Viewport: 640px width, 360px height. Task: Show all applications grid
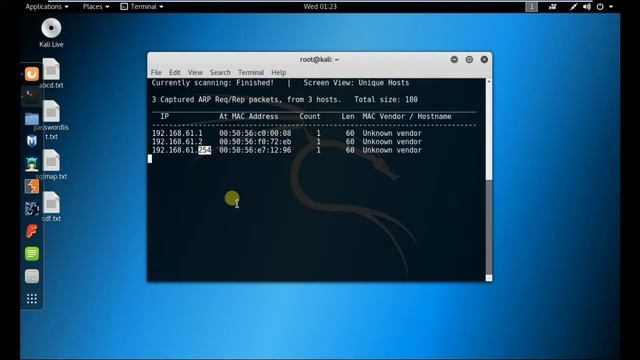click(32, 299)
